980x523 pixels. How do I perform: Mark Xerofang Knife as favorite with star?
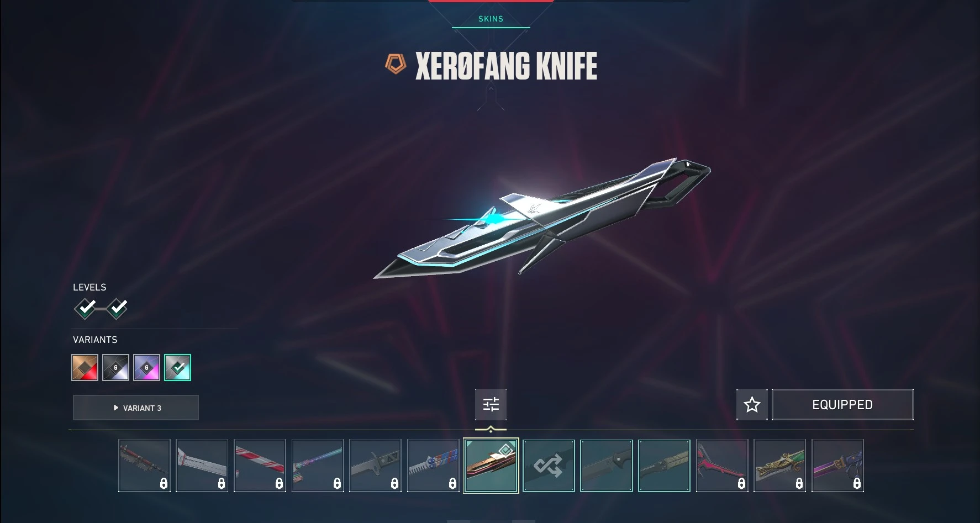752,405
